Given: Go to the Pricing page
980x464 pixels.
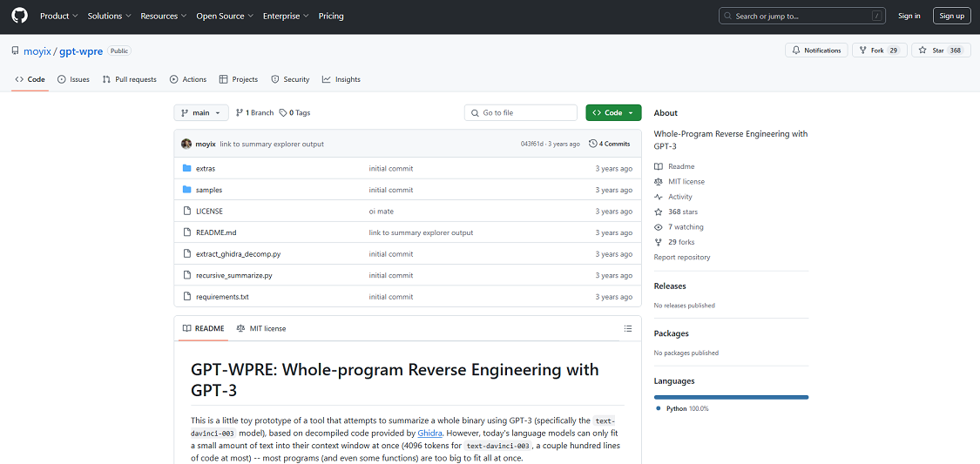Looking at the screenshot, I should [331, 17].
